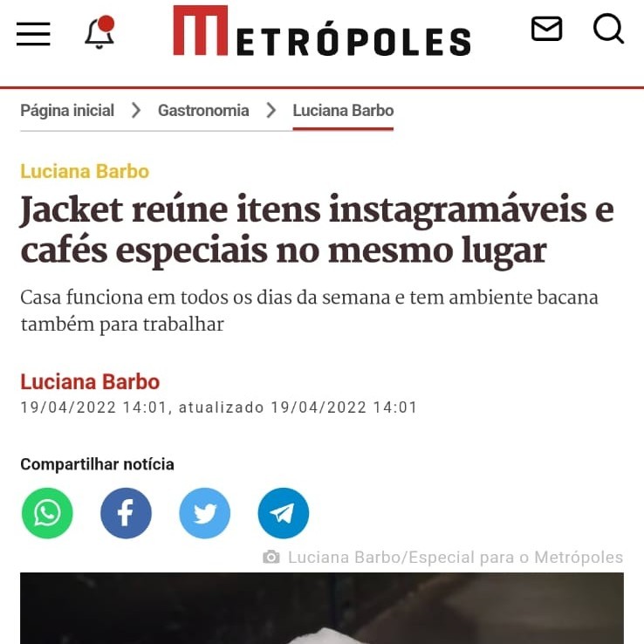Select the Luciana Barbo breadcrumb tab
Image resolution: width=644 pixels, height=644 pixels.
point(343,111)
